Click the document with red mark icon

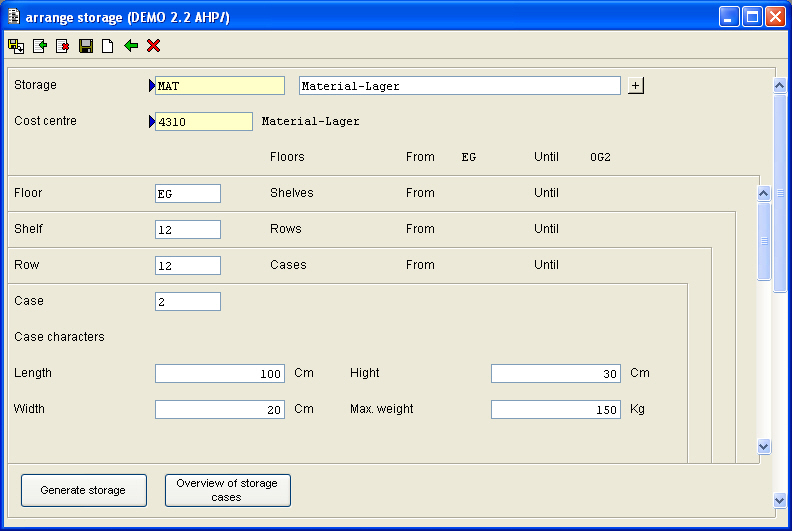tap(63, 46)
